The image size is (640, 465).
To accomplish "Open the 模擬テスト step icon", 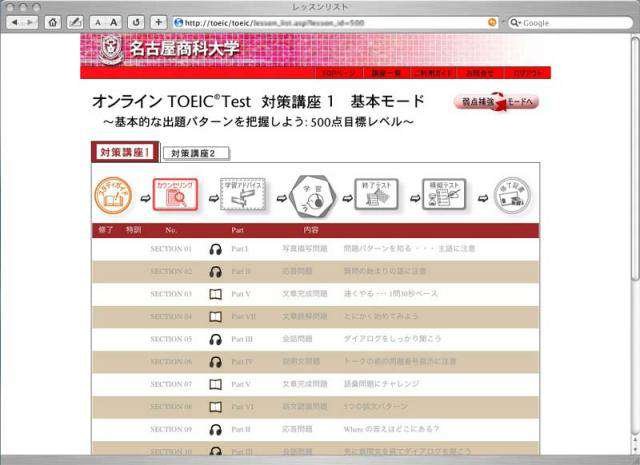I will tap(444, 195).
